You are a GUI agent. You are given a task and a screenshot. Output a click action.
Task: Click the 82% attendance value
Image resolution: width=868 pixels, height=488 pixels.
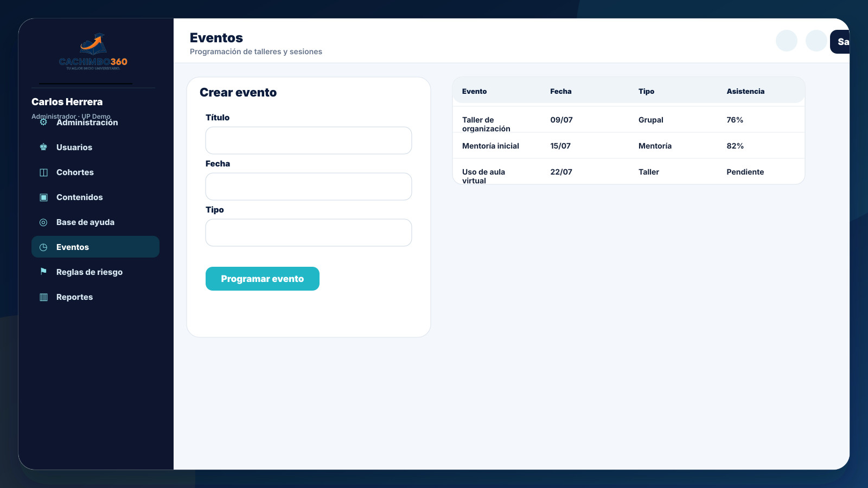point(735,146)
